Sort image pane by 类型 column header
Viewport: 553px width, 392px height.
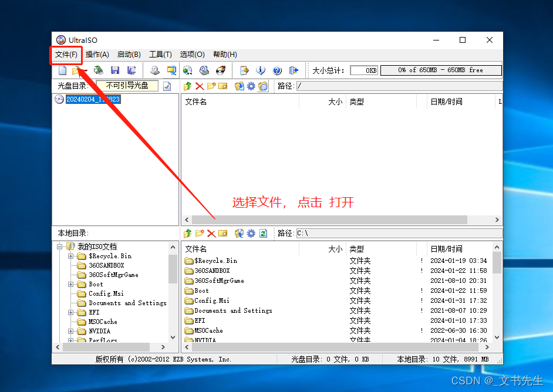click(x=381, y=102)
